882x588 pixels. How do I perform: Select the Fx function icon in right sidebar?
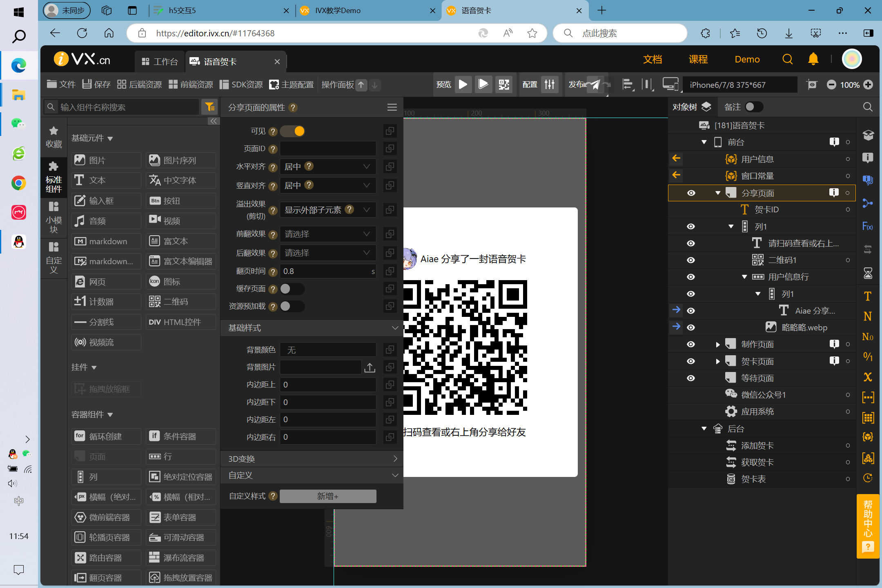pyautogui.click(x=868, y=226)
